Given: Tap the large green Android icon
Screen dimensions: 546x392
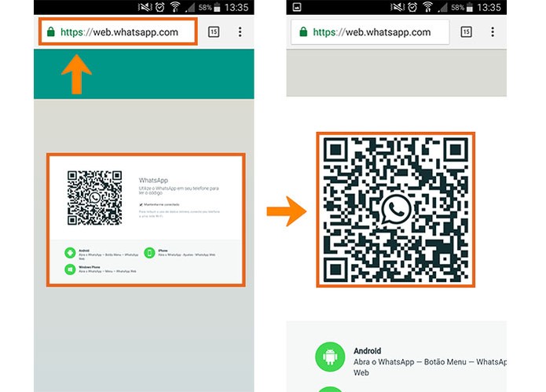Looking at the screenshot, I should click(x=330, y=357).
